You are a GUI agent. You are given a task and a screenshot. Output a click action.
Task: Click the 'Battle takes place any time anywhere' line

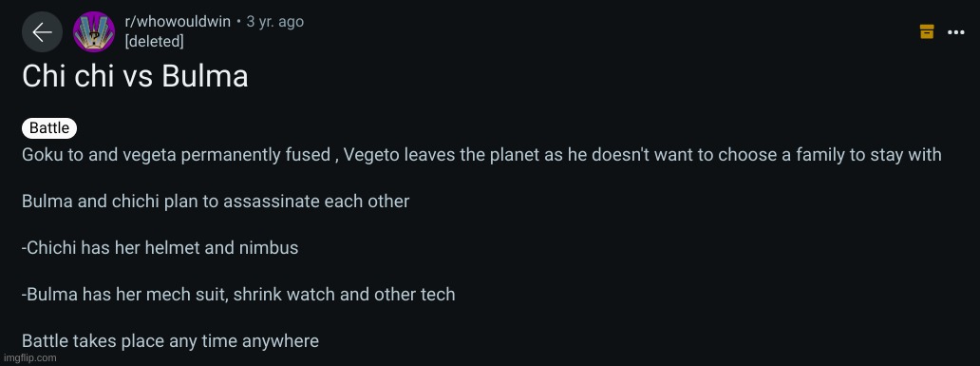pyautogui.click(x=170, y=341)
